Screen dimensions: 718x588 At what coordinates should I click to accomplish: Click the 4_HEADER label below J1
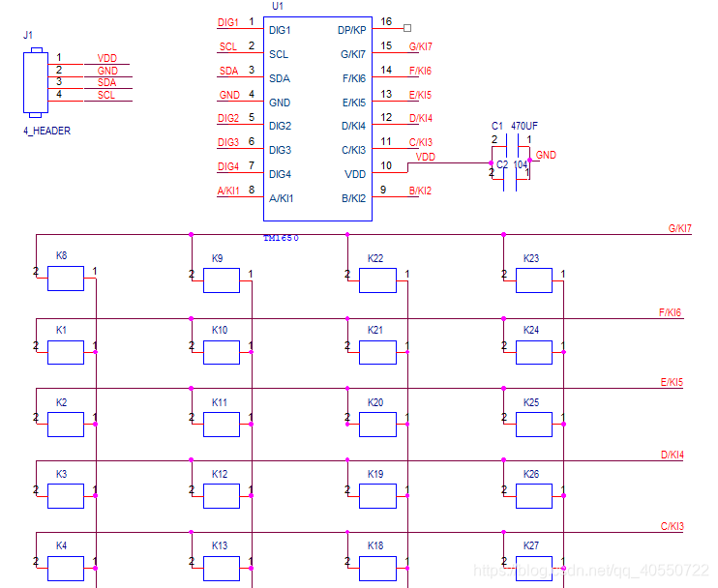point(47,131)
